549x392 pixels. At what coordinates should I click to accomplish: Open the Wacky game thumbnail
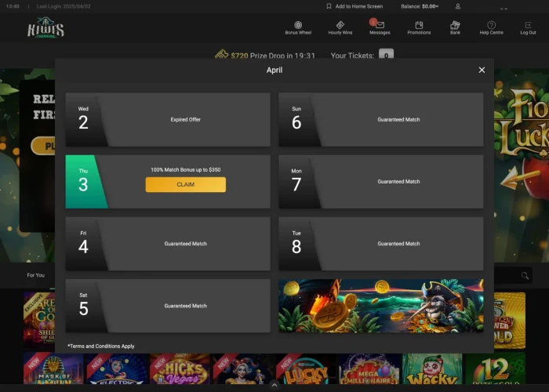[x=432, y=368]
